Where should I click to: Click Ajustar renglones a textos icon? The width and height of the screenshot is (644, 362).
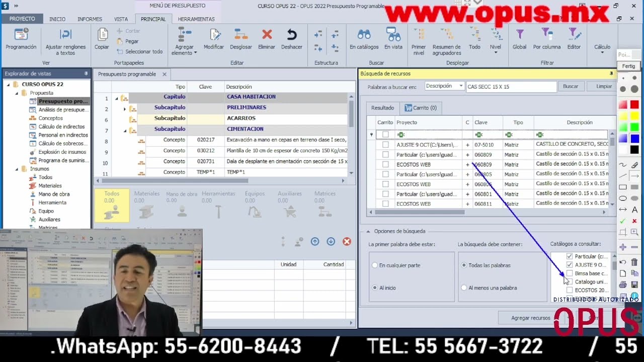pyautogui.click(x=66, y=35)
